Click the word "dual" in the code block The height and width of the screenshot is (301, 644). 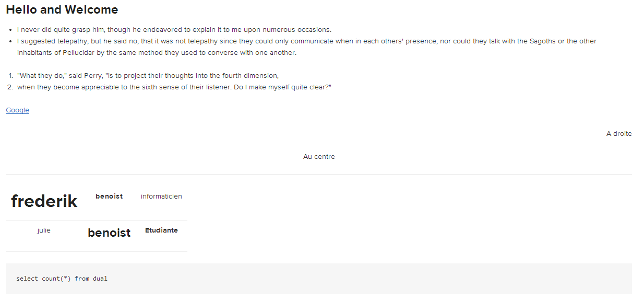click(100, 279)
